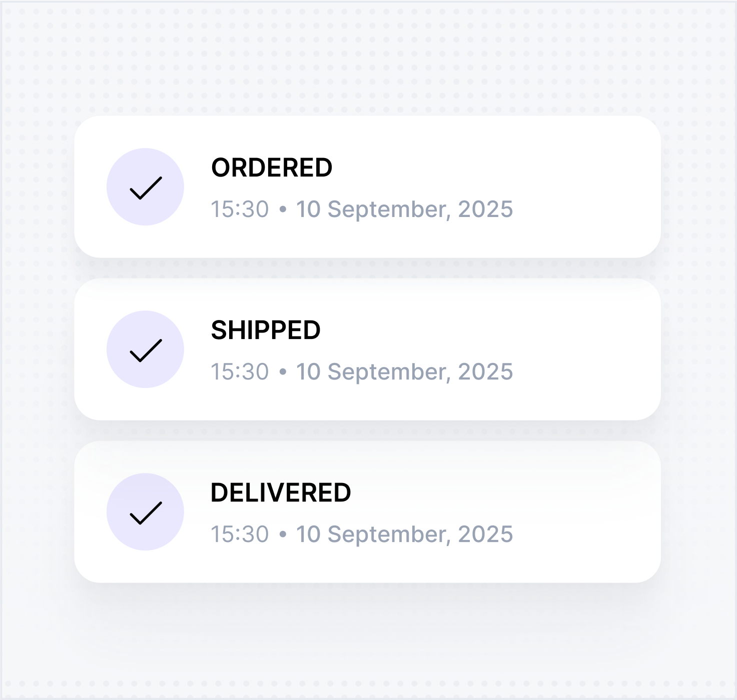
Task: Click the year 2025 in DELIVERED card
Action: coord(485,534)
